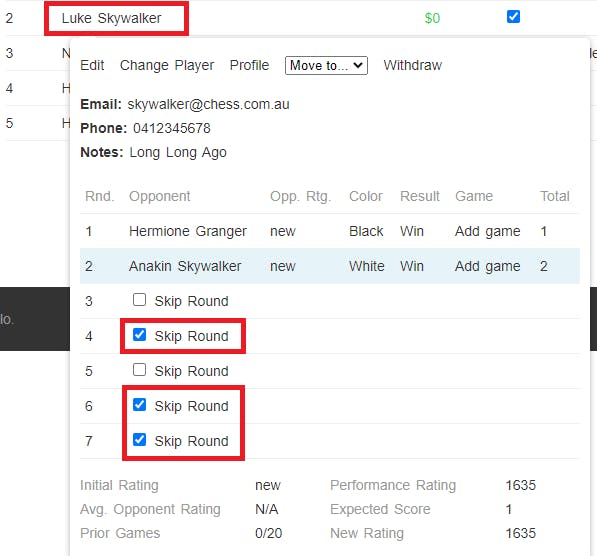The width and height of the screenshot is (597, 556).
Task: Click the round 1 total of 1
Action: [544, 231]
